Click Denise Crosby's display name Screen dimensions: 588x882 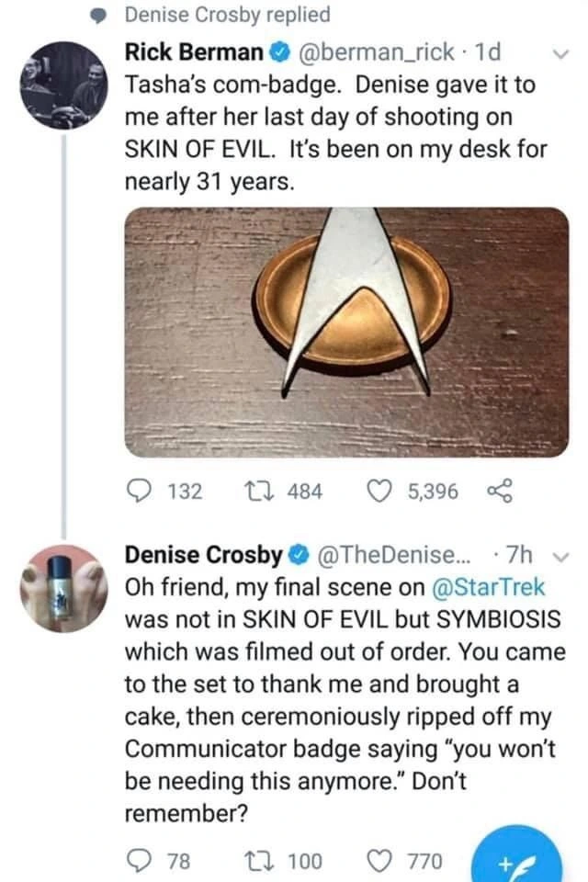click(203, 555)
